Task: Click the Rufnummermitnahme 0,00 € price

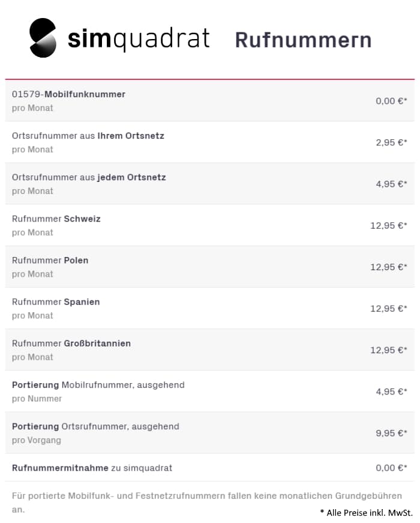Action: [391, 468]
